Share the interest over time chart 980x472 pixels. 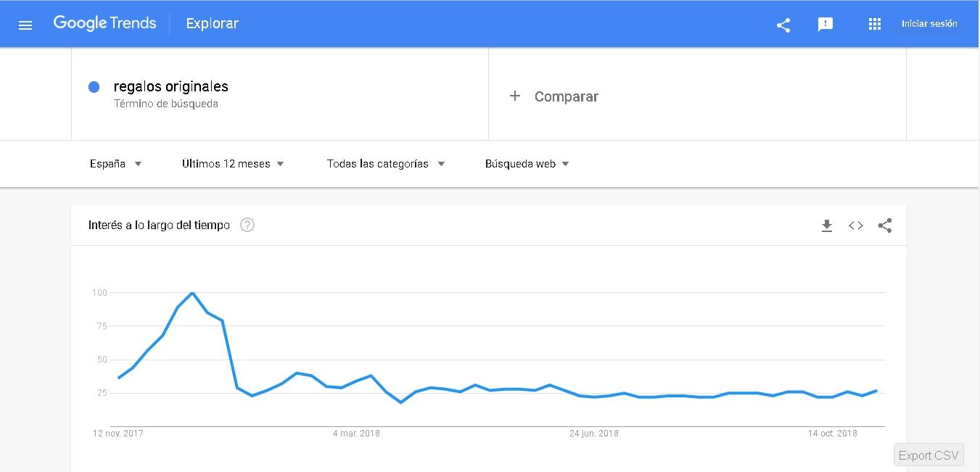pos(885,225)
